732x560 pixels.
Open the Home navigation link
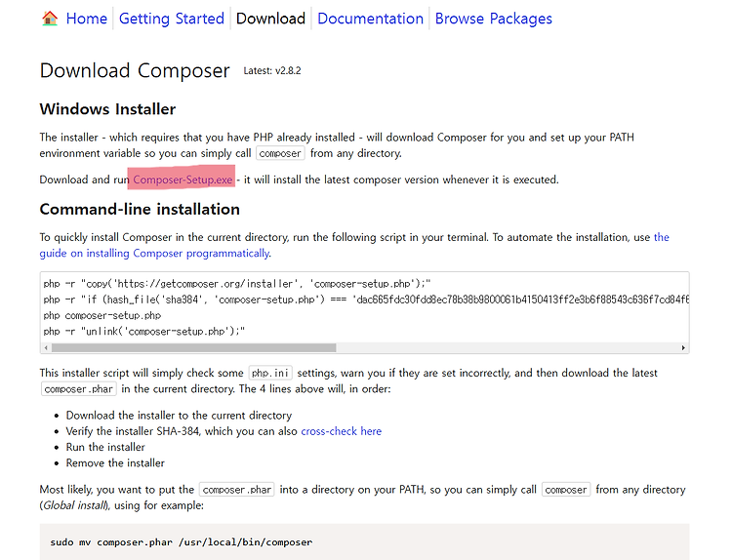(x=86, y=19)
